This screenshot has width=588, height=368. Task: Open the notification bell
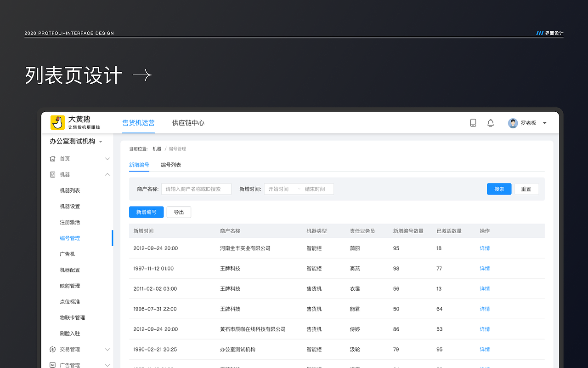pos(491,123)
